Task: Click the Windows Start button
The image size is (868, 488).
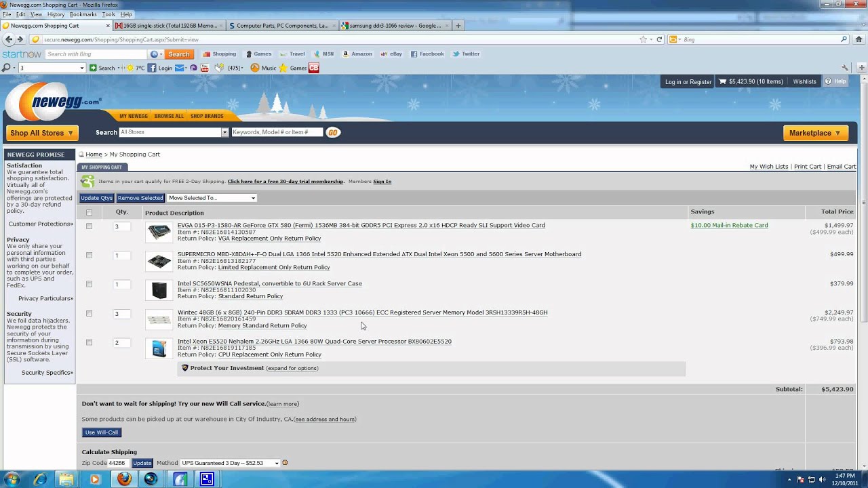Action: click(x=12, y=479)
